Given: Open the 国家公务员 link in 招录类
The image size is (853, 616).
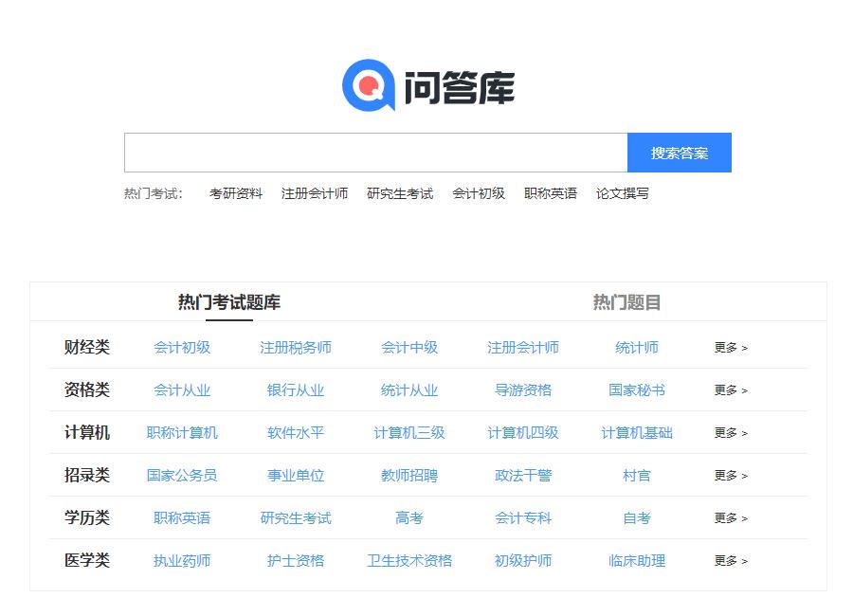Looking at the screenshot, I should [182, 476].
